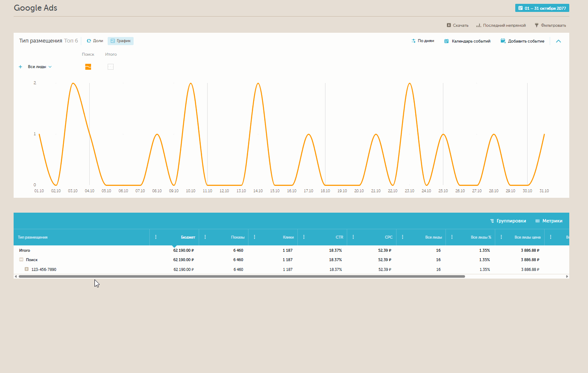Collapse the chart panel with chevron
588x373 pixels.
559,41
